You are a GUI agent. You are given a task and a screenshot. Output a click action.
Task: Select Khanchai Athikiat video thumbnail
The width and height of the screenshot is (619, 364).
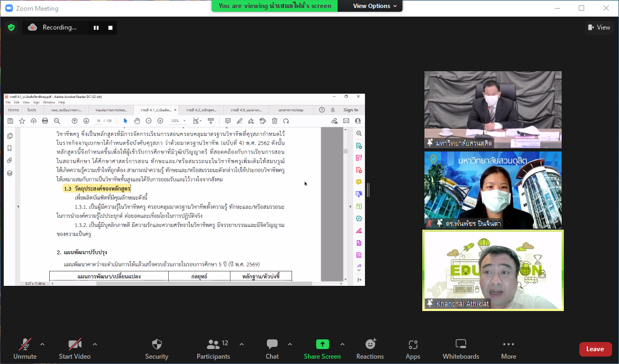pyautogui.click(x=493, y=270)
